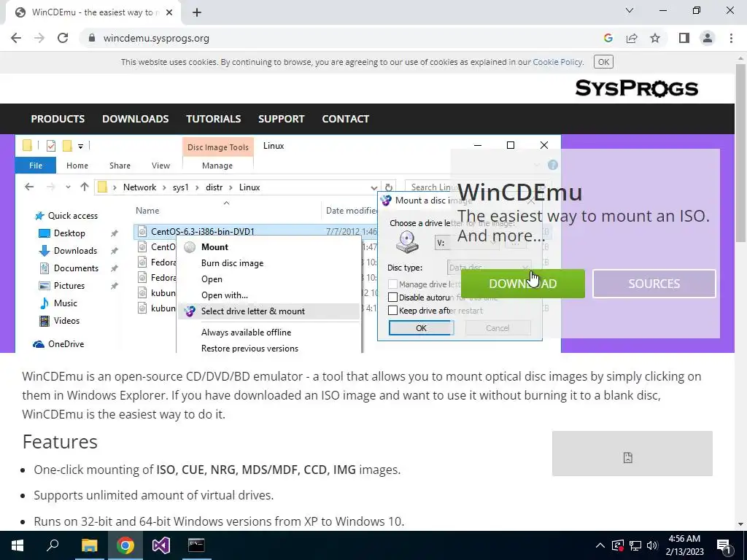
Task: Open the browser side panel
Action: [x=684, y=38]
